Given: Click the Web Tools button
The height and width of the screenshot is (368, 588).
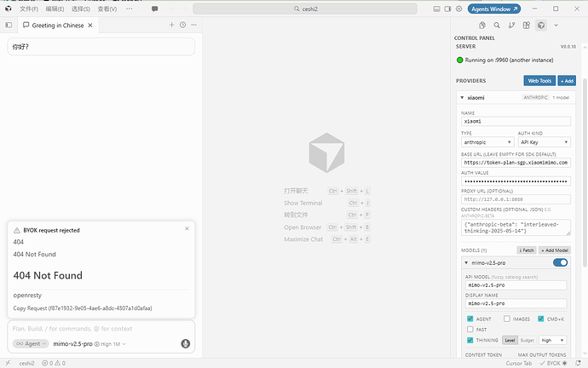Looking at the screenshot, I should tap(539, 81).
